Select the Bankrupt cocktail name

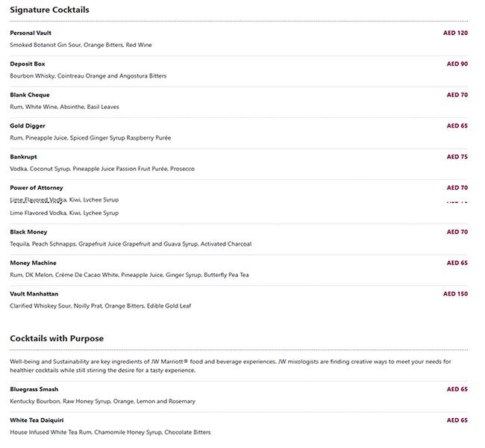tap(23, 157)
